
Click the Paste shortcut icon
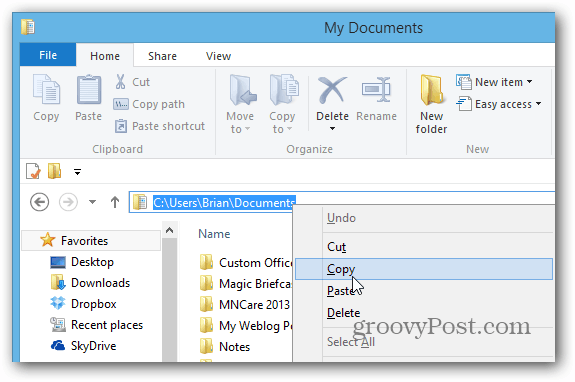(121, 126)
